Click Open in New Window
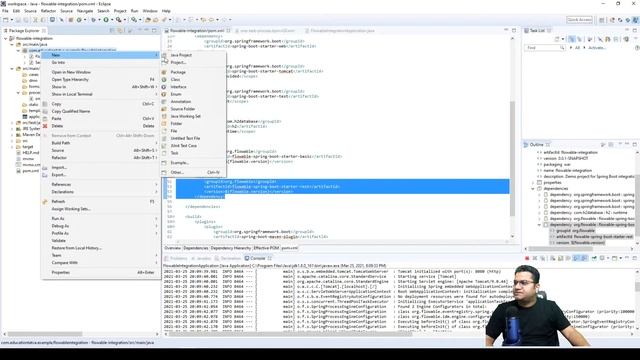 pos(71,72)
